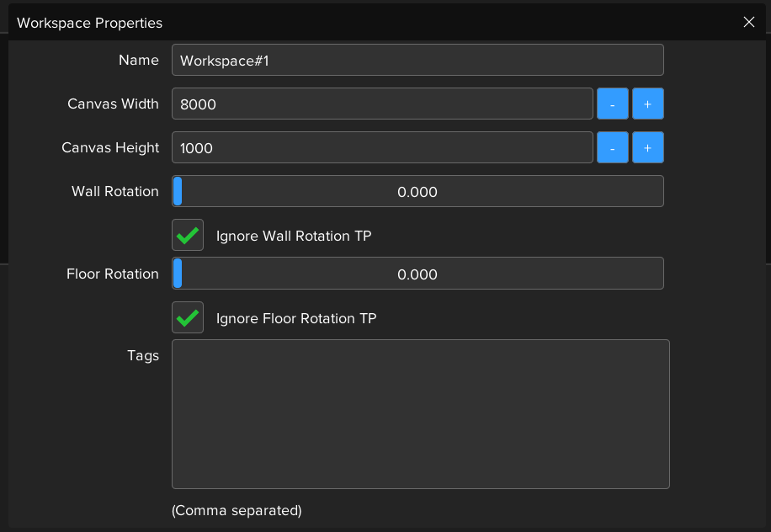Click the Workspace Properties title bar

(x=337, y=23)
